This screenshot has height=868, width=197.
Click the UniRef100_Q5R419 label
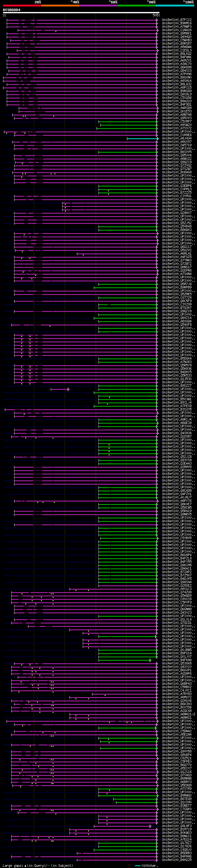176,511
